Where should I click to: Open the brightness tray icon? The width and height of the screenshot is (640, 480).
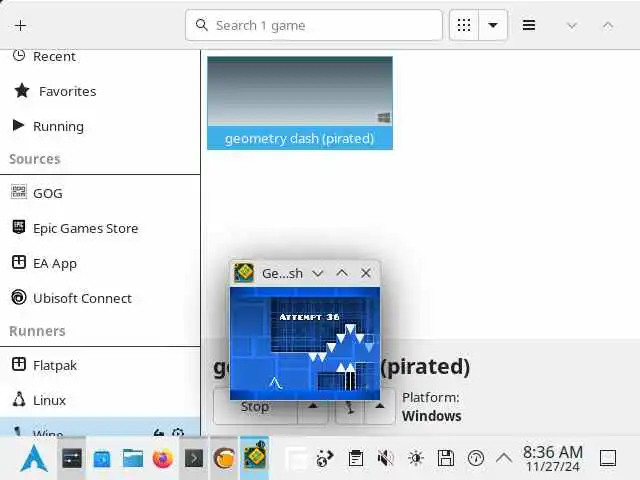point(416,458)
